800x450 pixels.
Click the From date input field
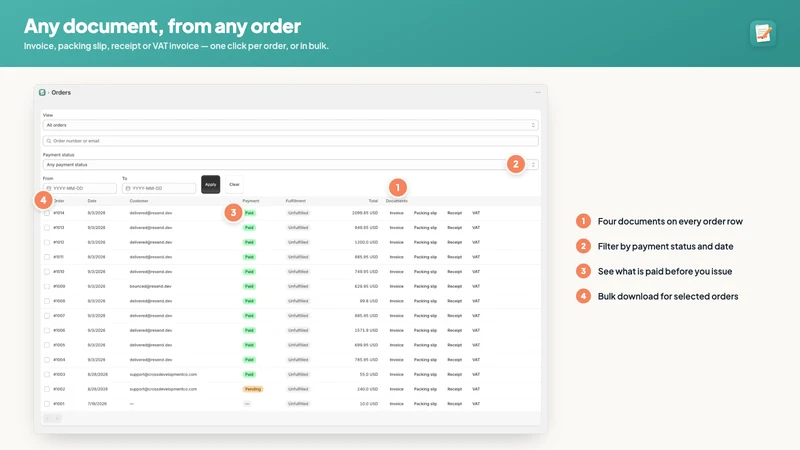point(80,188)
